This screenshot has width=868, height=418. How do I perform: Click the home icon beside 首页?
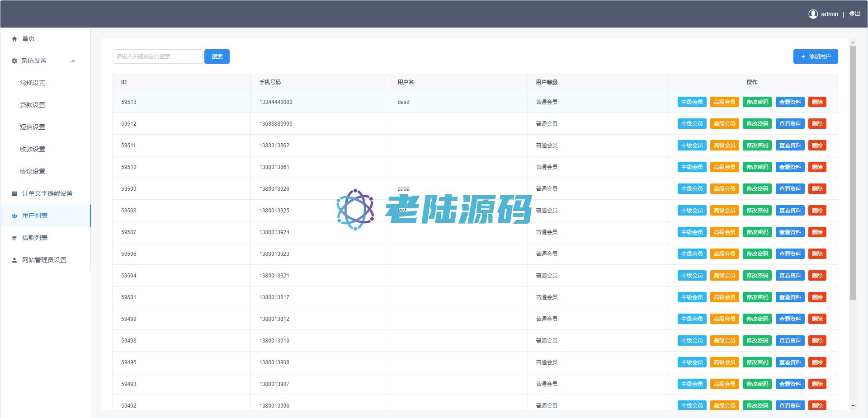tap(14, 39)
